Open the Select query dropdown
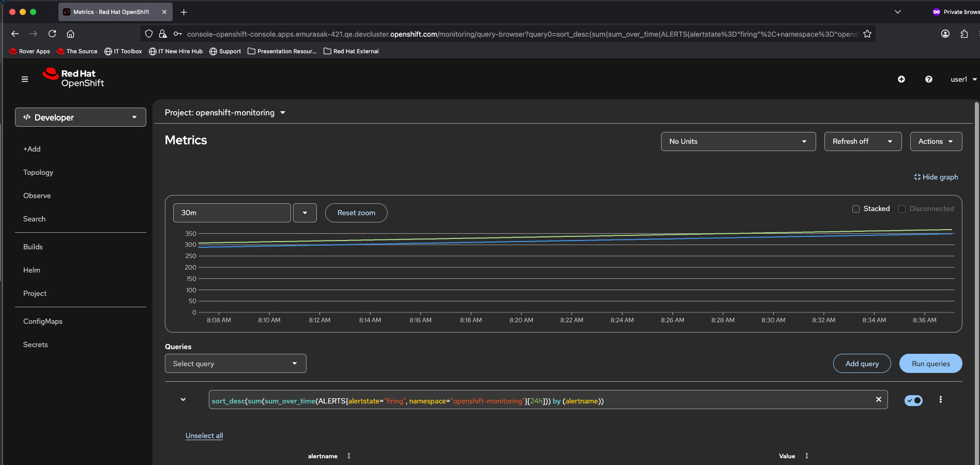980x465 pixels. coord(235,364)
